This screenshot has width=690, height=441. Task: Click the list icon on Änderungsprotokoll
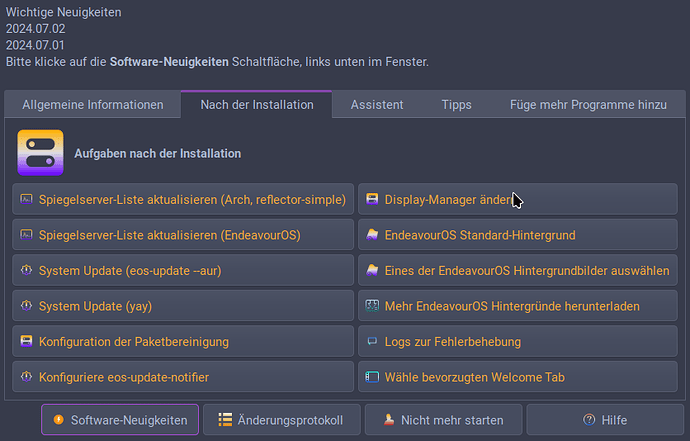(225, 419)
